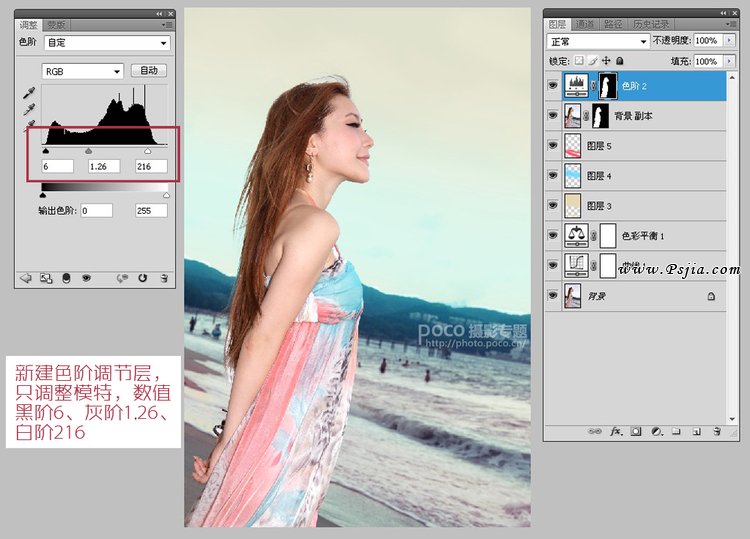Open the 自定 levels preset dropdown

click(107, 43)
